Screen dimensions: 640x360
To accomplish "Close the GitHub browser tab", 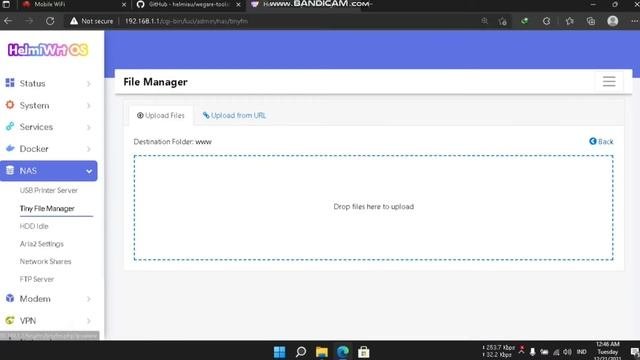I will (238, 4).
